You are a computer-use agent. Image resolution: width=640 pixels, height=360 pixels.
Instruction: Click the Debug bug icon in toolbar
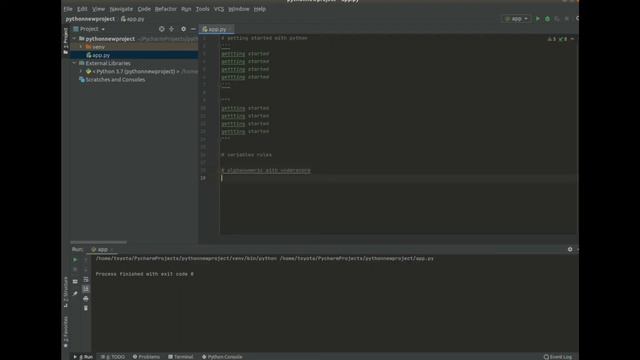[x=547, y=19]
